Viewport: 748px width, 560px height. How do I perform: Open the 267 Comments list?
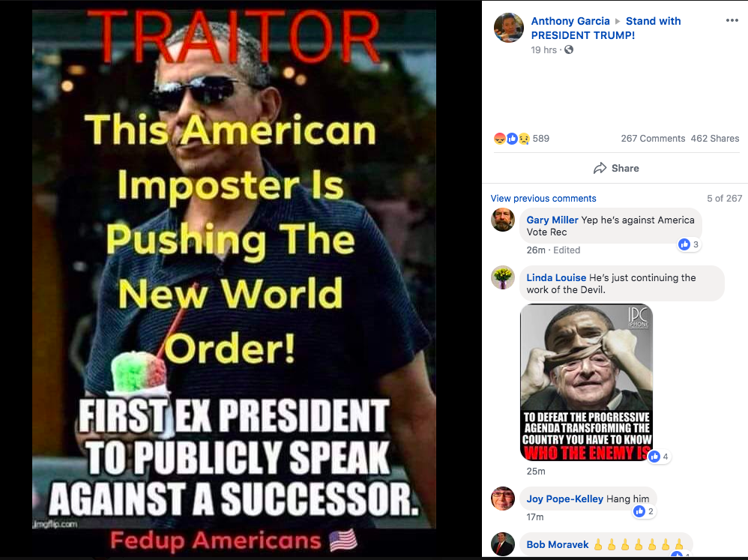click(653, 139)
